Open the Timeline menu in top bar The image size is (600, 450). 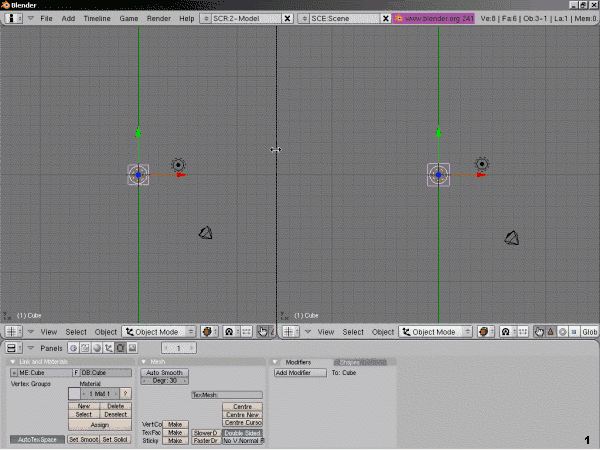[x=97, y=19]
